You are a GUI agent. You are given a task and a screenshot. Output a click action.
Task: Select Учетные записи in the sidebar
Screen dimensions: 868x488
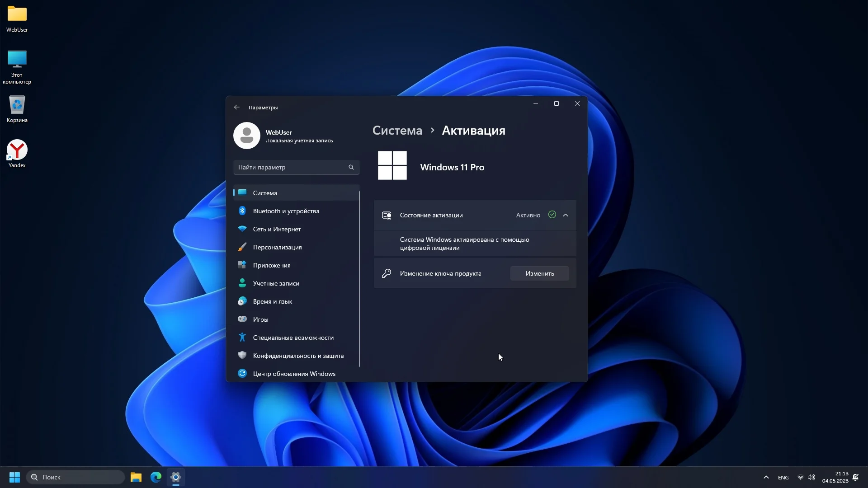[276, 283]
